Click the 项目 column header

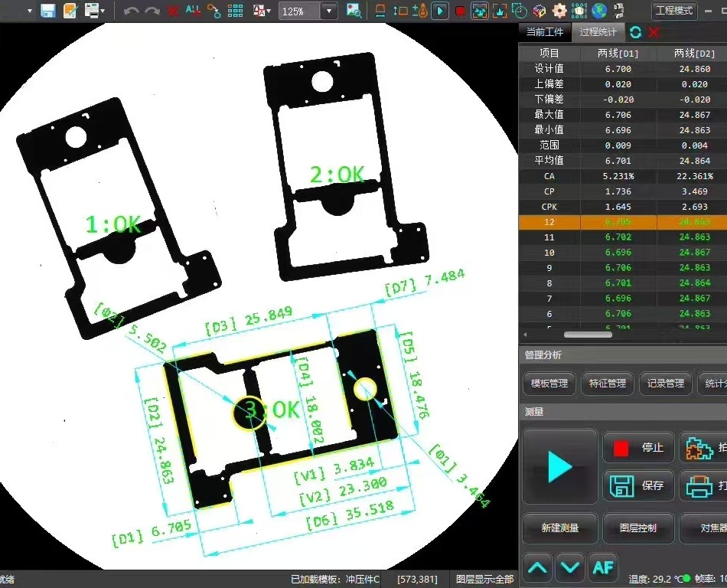coord(549,54)
